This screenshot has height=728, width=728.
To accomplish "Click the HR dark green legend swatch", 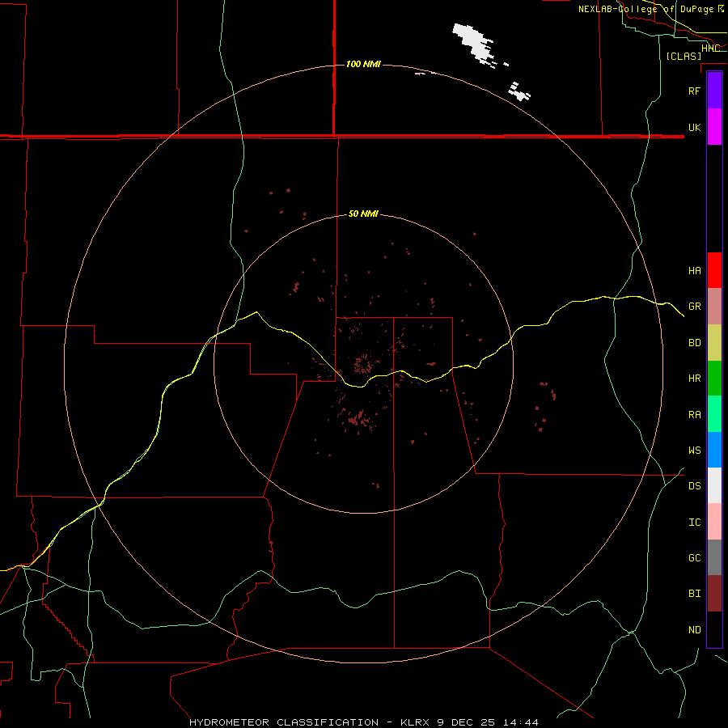I will pyautogui.click(x=714, y=379).
